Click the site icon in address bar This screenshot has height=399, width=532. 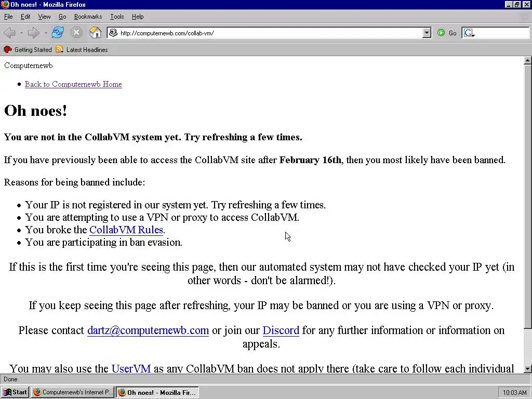pos(113,33)
